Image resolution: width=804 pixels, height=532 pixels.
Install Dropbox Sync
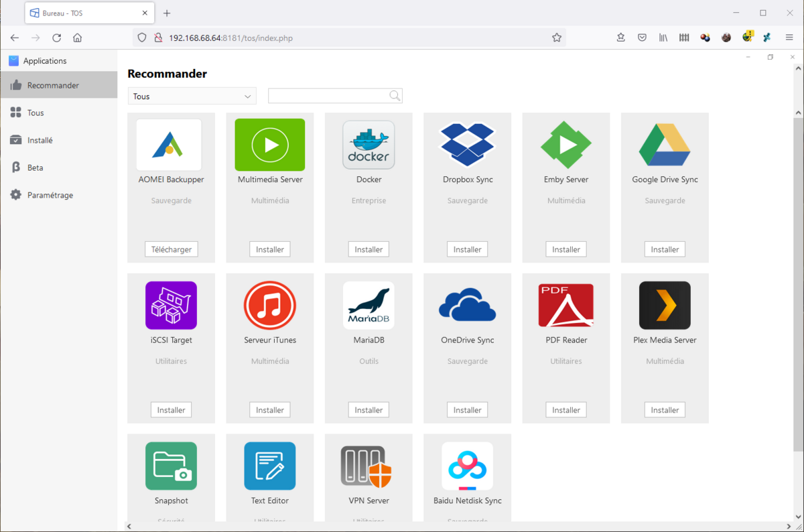pos(468,249)
